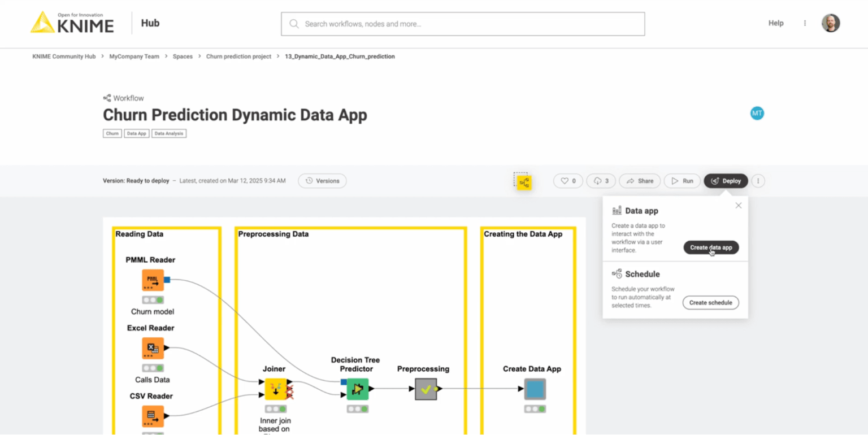The height and width of the screenshot is (435, 868).
Task: Open the Versions panel
Action: [322, 181]
